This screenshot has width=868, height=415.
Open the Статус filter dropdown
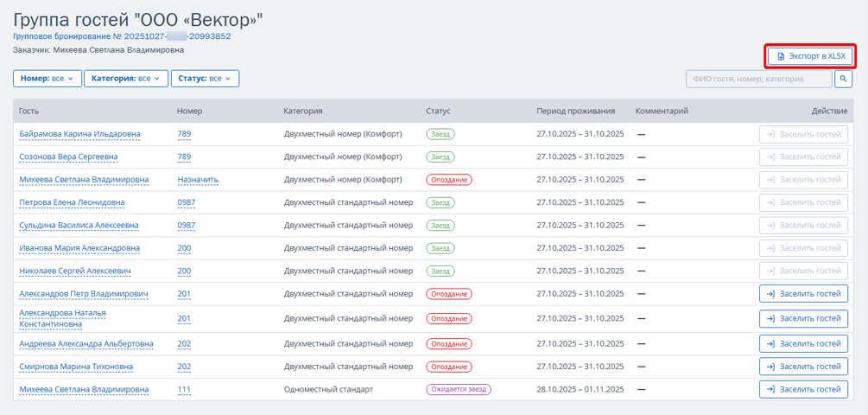coord(205,79)
